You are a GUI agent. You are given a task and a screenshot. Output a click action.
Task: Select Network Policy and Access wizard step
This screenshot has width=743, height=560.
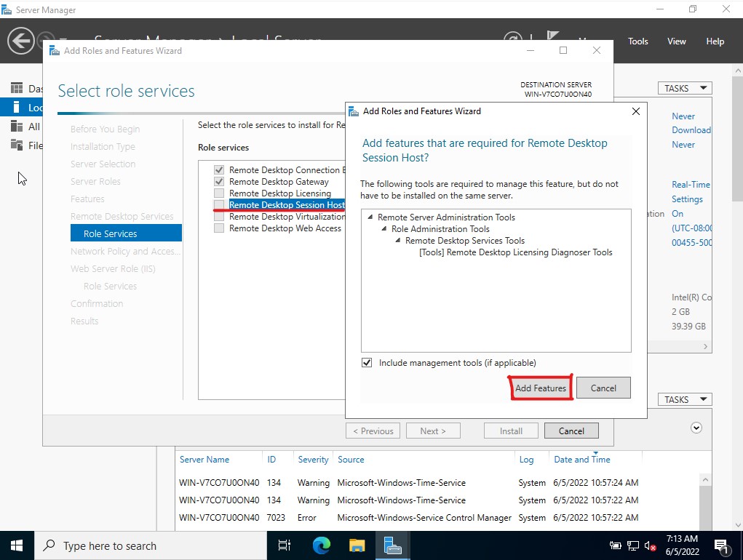(125, 252)
